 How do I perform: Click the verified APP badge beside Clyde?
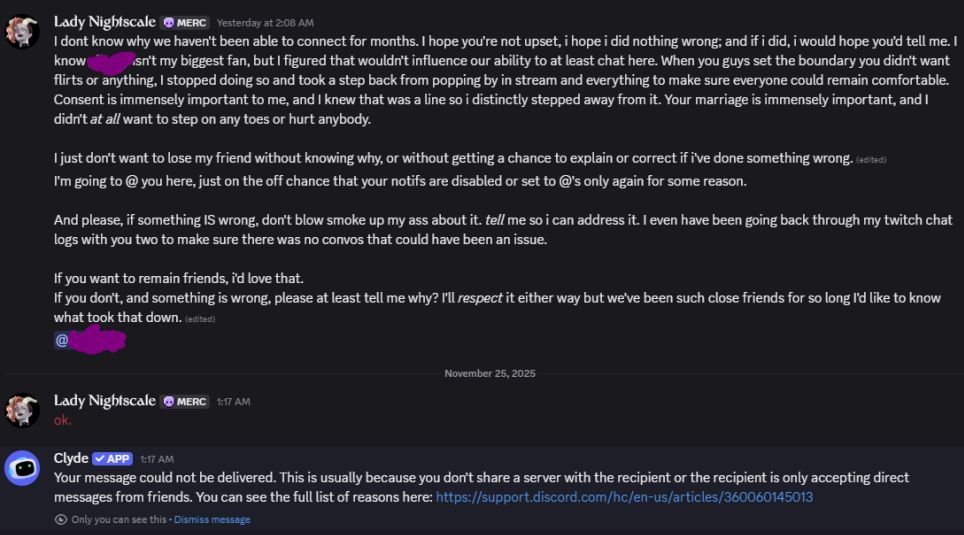tap(112, 459)
